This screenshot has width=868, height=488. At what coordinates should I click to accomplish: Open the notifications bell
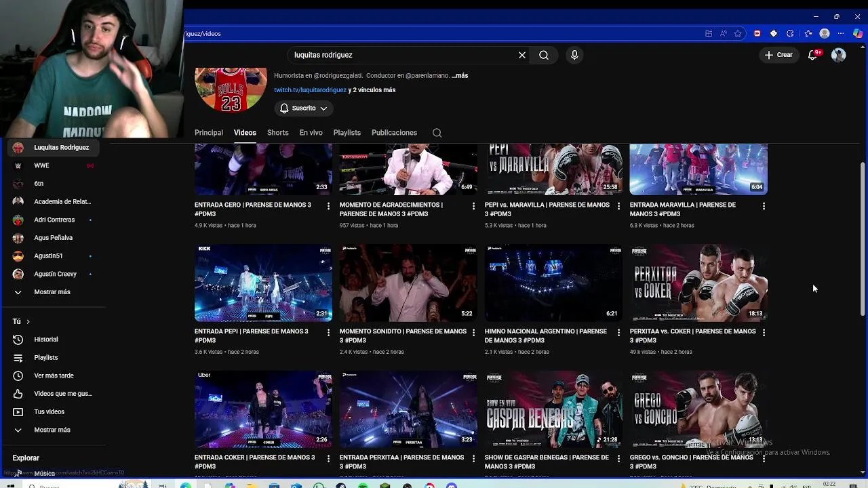pos(812,55)
